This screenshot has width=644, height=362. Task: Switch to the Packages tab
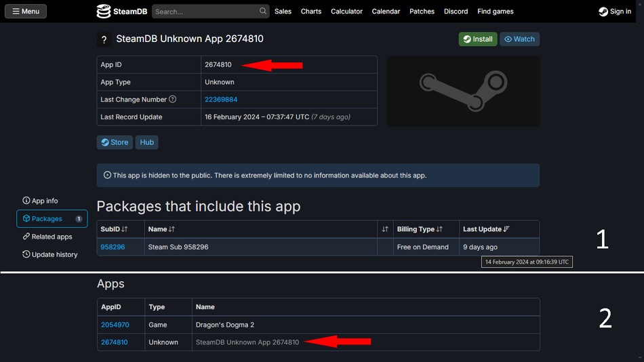click(52, 218)
